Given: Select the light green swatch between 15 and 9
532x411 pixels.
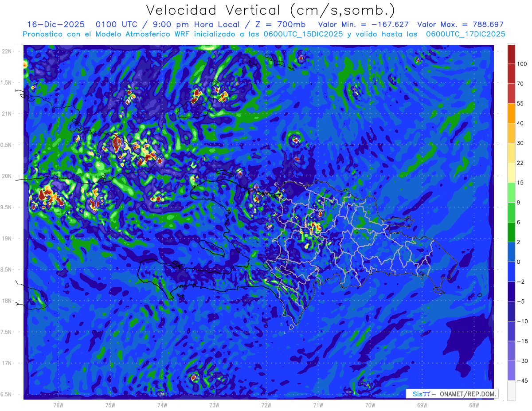Looking at the screenshot, I should tap(511, 192).
